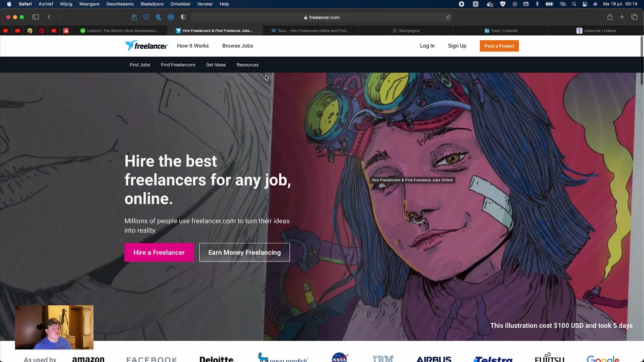This screenshot has width=644, height=362.
Task: Open a new Safari tab
Action: (x=622, y=17)
